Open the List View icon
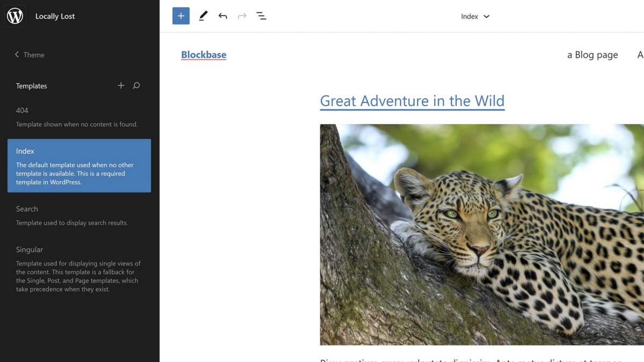Viewport: 644px width, 362px height. click(261, 16)
